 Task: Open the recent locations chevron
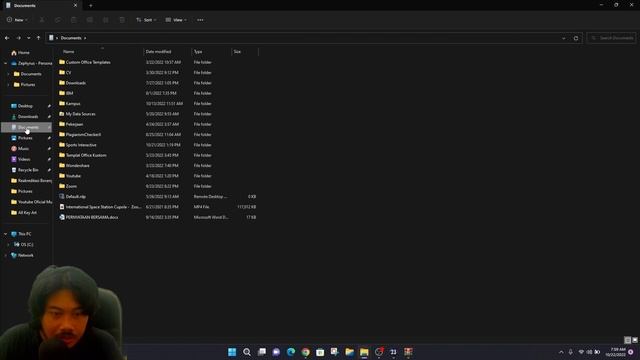[x=29, y=38]
